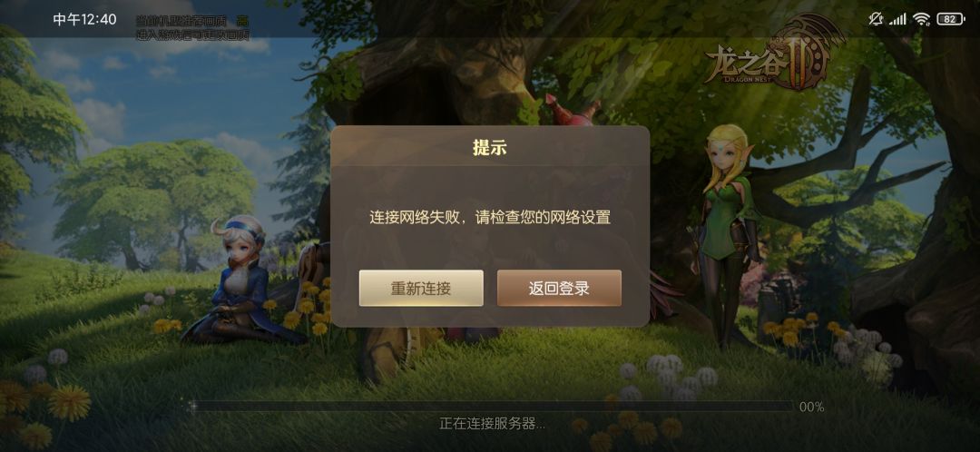This screenshot has height=452, width=980.
Task: Click the red potion bottle behind dialog
Action: pos(569,111)
